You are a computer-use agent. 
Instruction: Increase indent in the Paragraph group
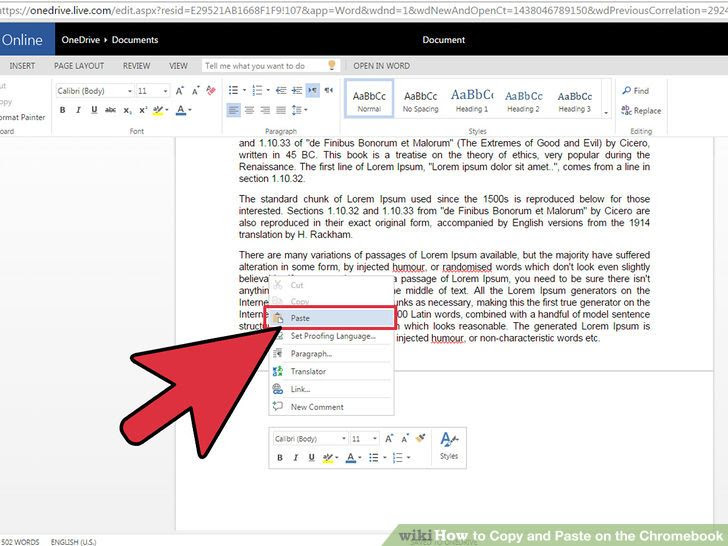[x=297, y=90]
